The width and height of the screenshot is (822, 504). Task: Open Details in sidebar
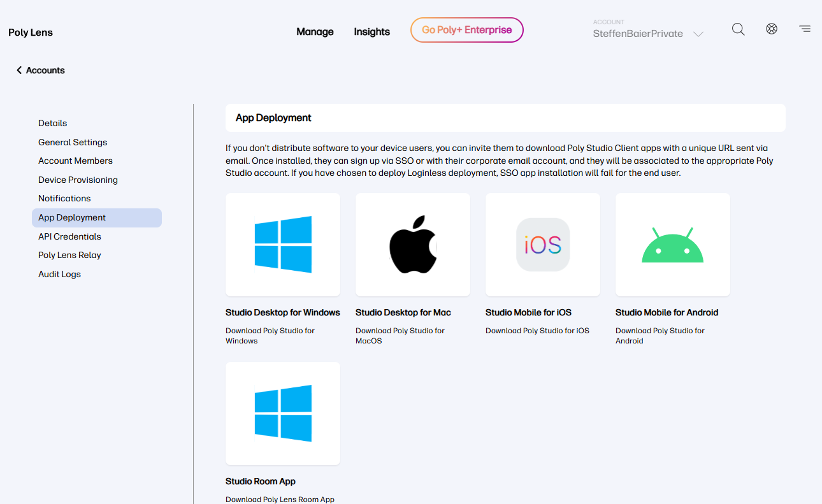52,123
